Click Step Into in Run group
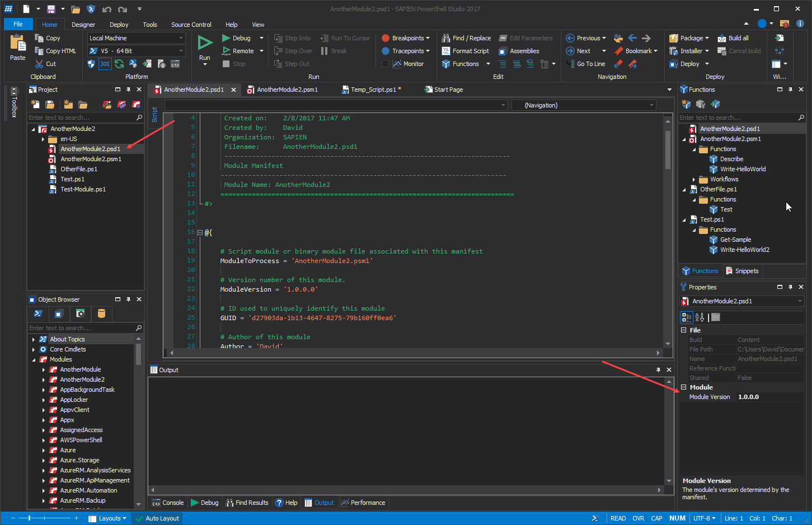The height and width of the screenshot is (525, 812). pos(292,38)
